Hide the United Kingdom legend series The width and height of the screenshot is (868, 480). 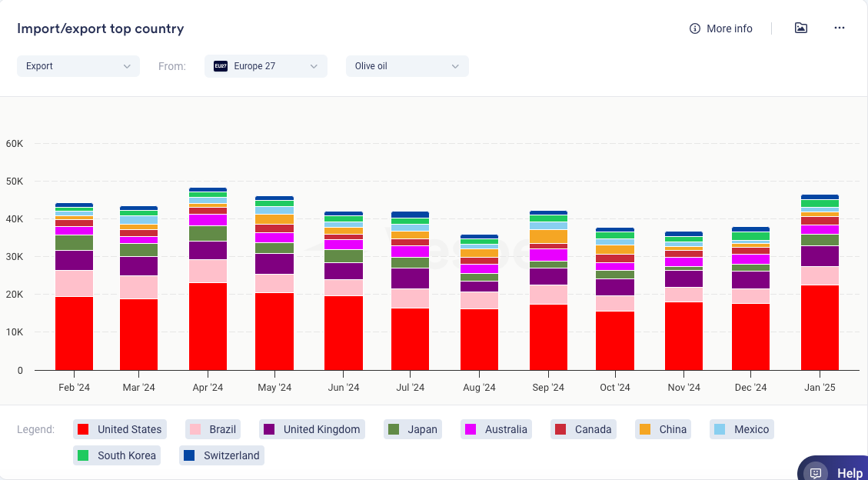coord(311,429)
